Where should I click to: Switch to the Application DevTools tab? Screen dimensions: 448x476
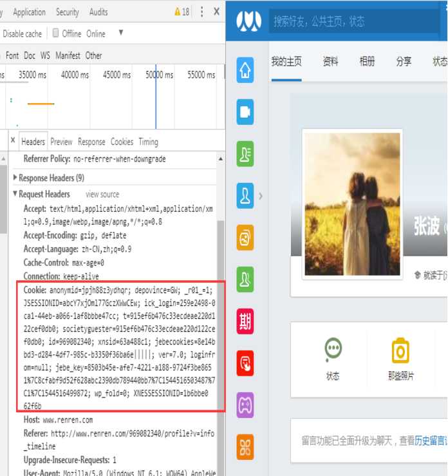[x=29, y=12]
